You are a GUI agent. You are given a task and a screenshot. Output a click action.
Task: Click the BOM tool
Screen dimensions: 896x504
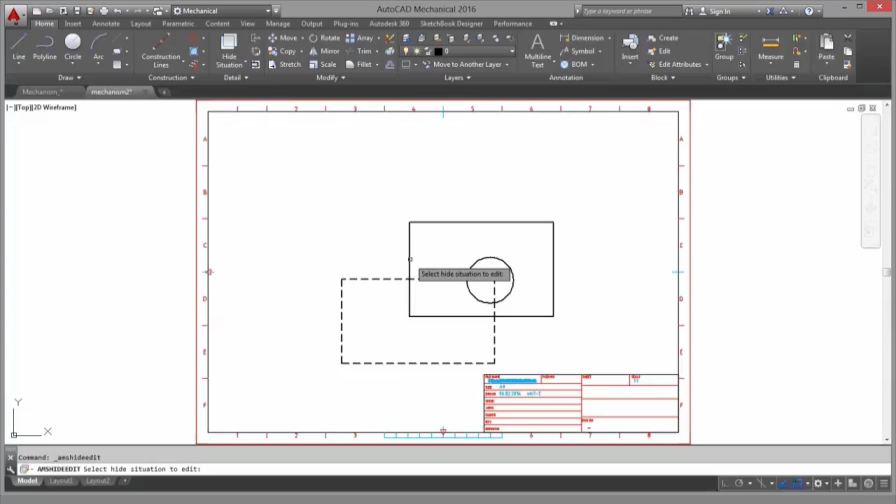tap(574, 65)
